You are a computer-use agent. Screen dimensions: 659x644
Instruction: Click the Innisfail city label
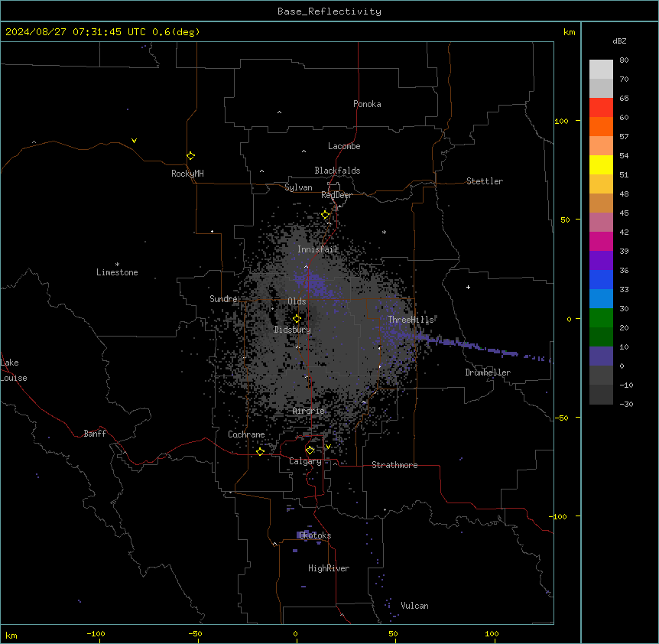[x=317, y=249]
